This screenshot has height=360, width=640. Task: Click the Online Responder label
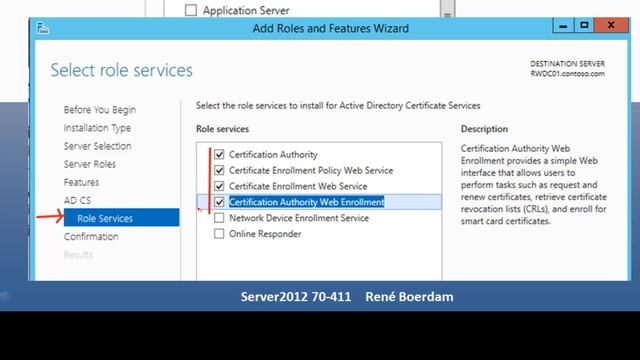coord(265,234)
